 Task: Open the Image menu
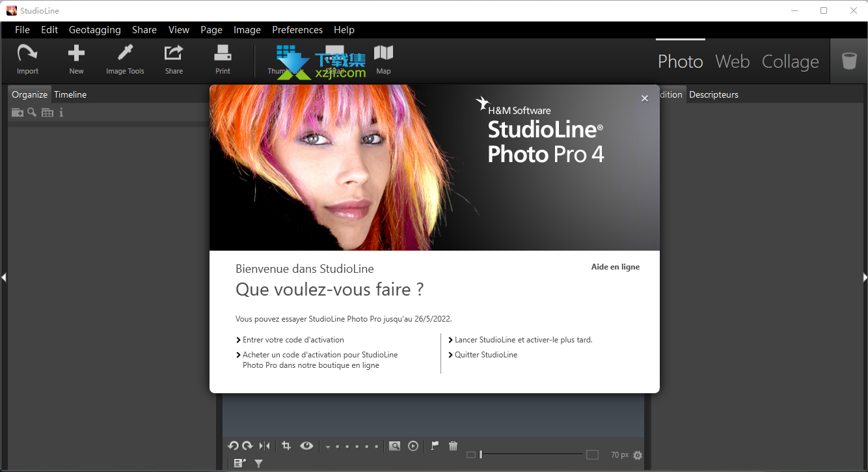coord(247,30)
